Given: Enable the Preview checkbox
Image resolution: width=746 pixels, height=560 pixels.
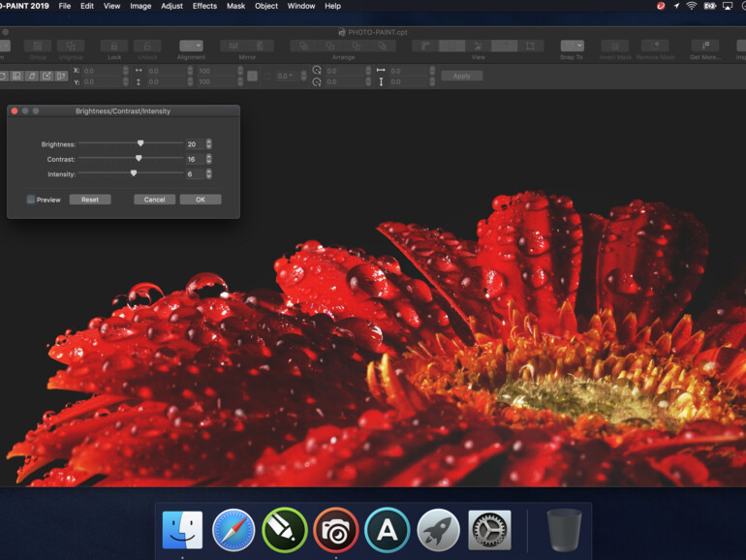Looking at the screenshot, I should (x=31, y=200).
